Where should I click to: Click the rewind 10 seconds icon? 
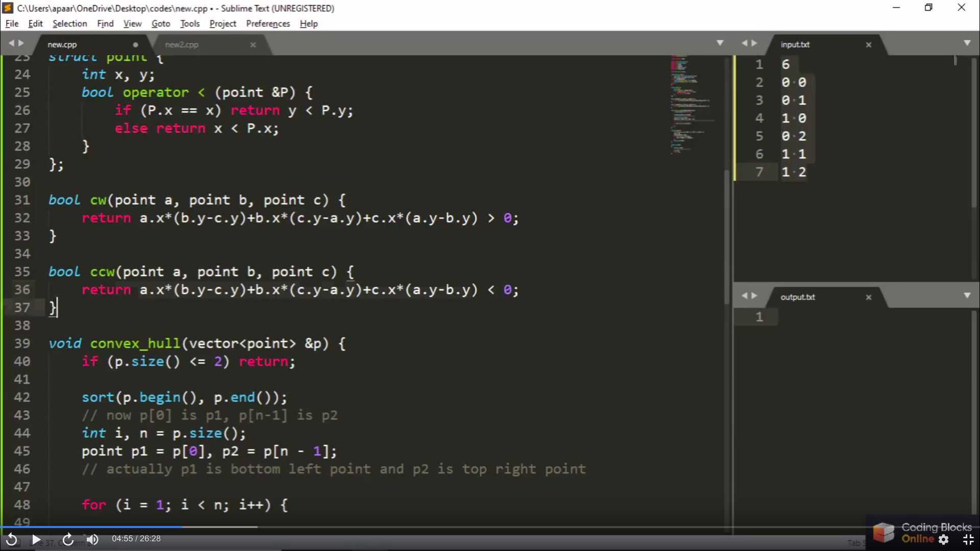pos(11,539)
